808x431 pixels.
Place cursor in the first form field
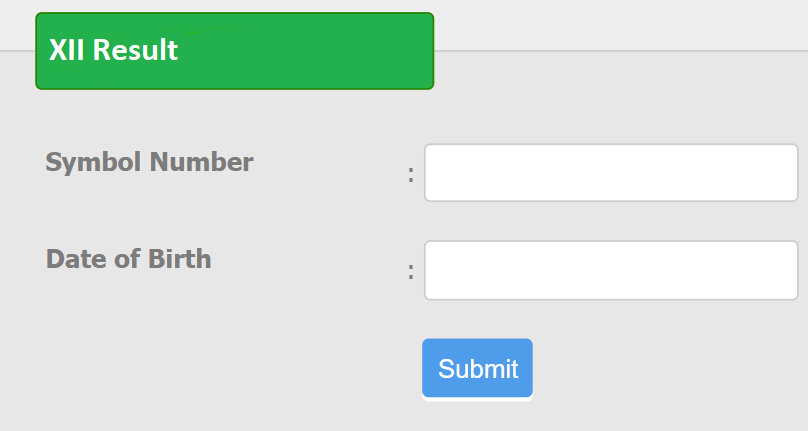click(x=611, y=173)
